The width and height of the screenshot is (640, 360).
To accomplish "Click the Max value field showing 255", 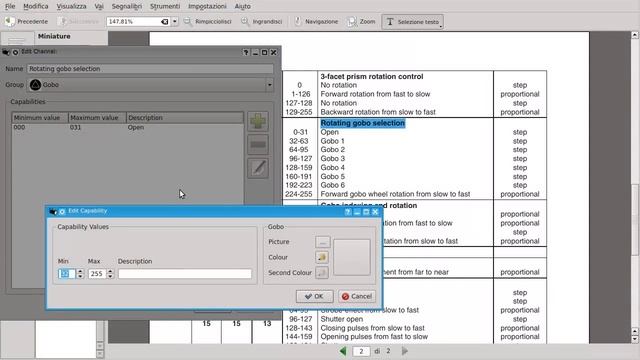I will coord(97,273).
